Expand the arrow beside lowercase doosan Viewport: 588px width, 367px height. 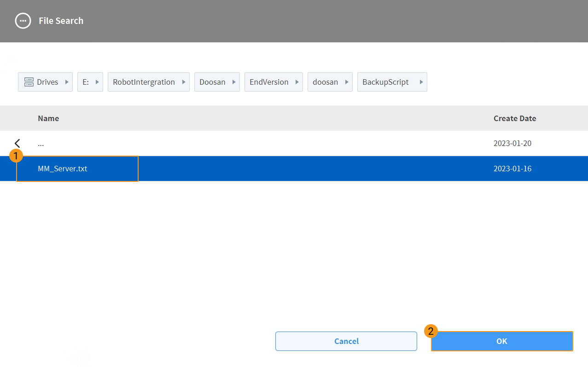pos(347,82)
